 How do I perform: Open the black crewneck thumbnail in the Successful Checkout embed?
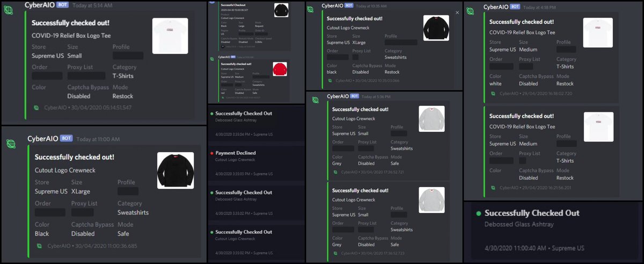tap(281, 10)
